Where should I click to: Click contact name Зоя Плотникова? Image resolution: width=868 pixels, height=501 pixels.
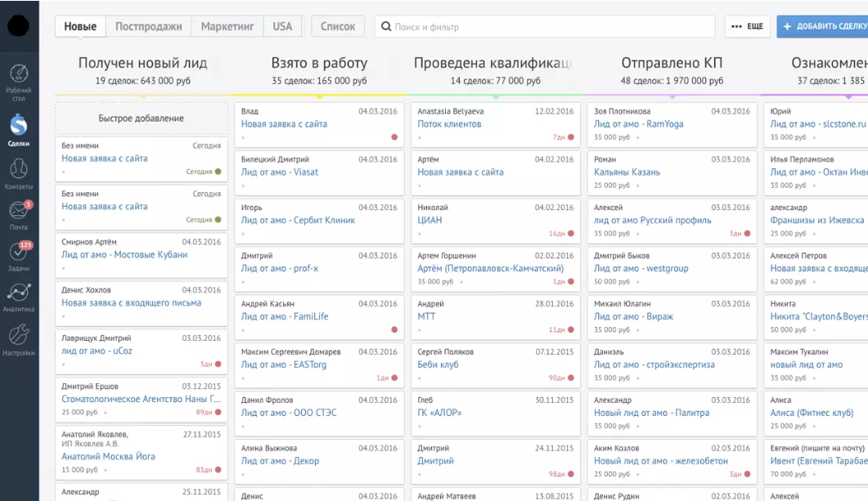(623, 111)
